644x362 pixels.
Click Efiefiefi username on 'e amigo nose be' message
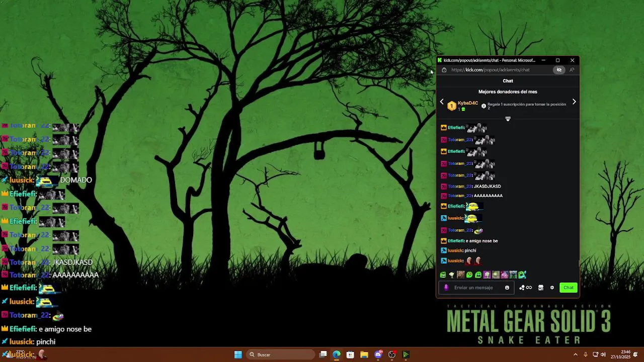(x=456, y=241)
